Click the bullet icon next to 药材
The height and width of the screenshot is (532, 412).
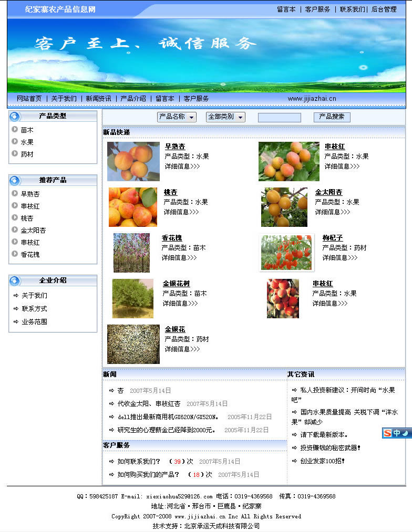15,154
